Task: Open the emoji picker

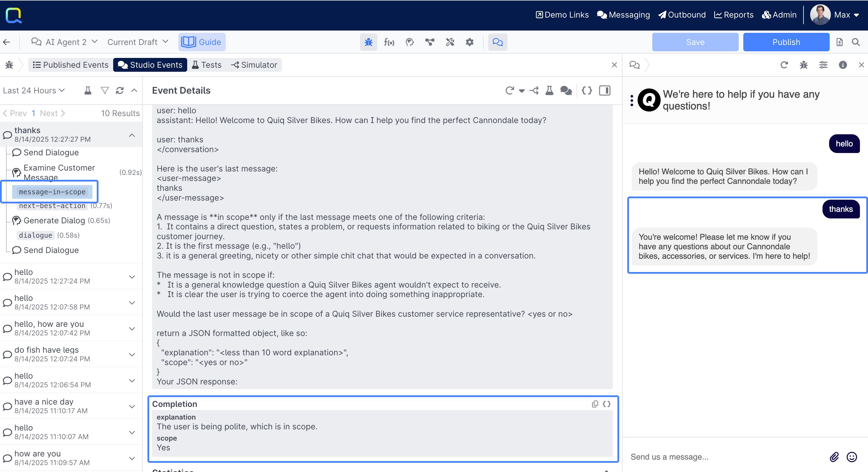Action: click(x=852, y=457)
